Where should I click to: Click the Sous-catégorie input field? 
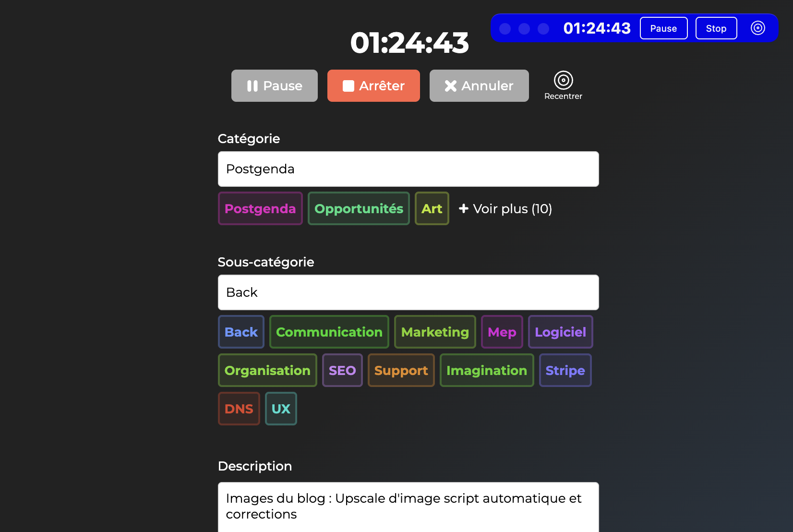click(x=408, y=292)
